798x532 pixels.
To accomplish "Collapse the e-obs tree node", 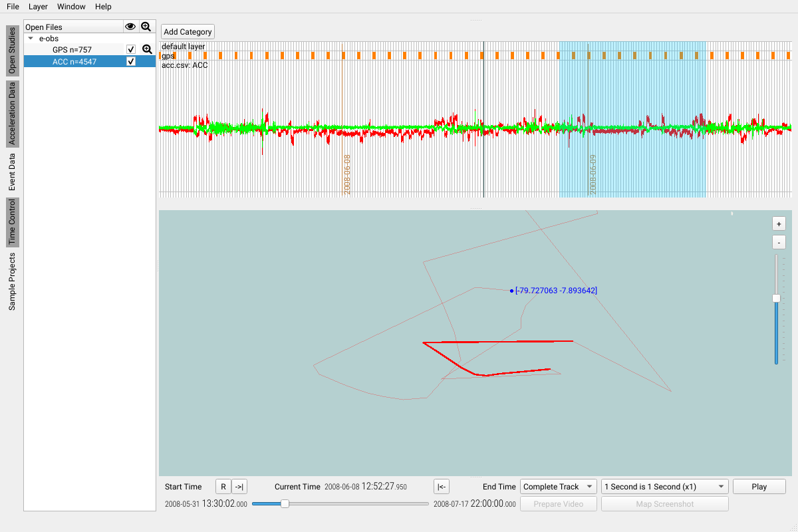I will pos(30,39).
